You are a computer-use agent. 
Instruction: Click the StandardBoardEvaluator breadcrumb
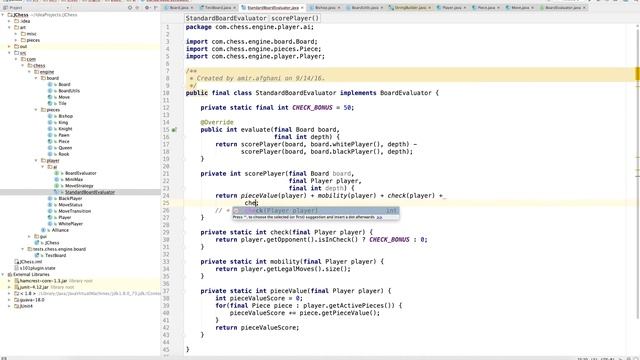[x=226, y=18]
